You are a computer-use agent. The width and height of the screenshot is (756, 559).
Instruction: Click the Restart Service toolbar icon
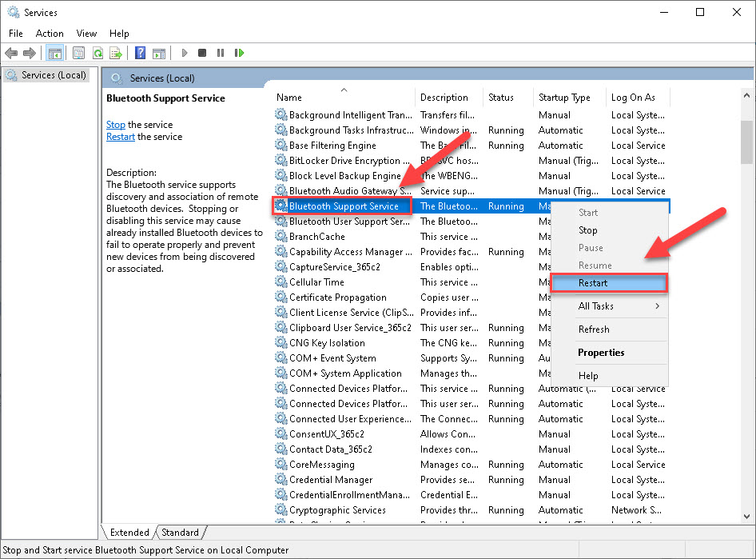pos(239,53)
